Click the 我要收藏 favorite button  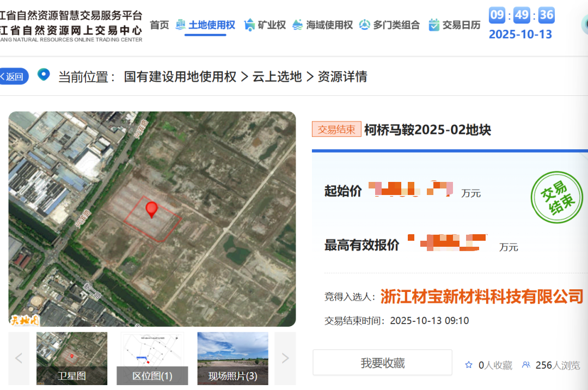point(383,362)
